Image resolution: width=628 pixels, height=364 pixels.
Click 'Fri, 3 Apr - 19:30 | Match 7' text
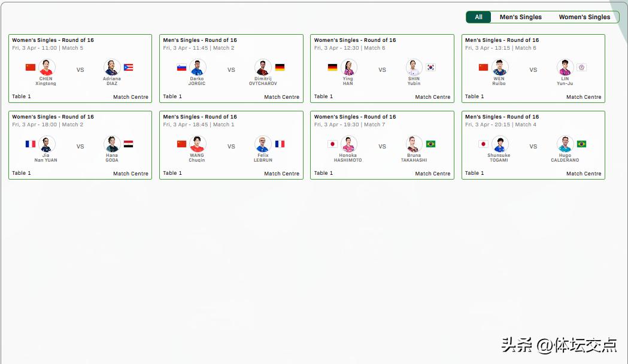tap(350, 125)
